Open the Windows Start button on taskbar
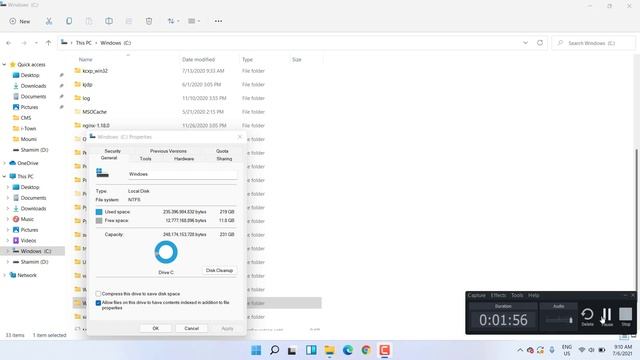Viewport: 640px width, 360px height. (256, 350)
